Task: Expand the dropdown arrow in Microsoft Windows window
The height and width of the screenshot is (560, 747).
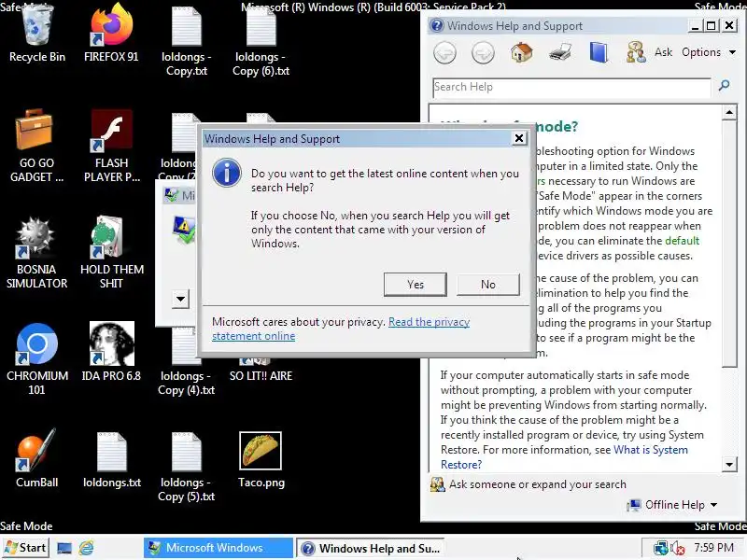Action: point(180,299)
